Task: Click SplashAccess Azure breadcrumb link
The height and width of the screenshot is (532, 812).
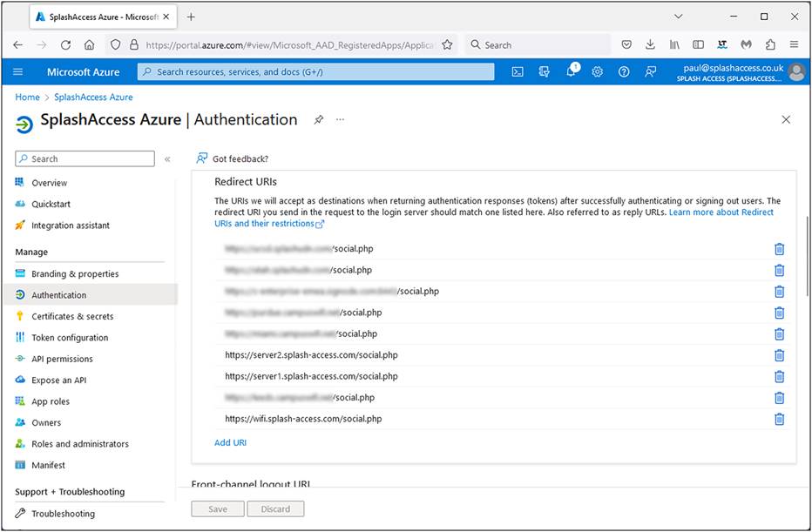Action: (x=93, y=98)
